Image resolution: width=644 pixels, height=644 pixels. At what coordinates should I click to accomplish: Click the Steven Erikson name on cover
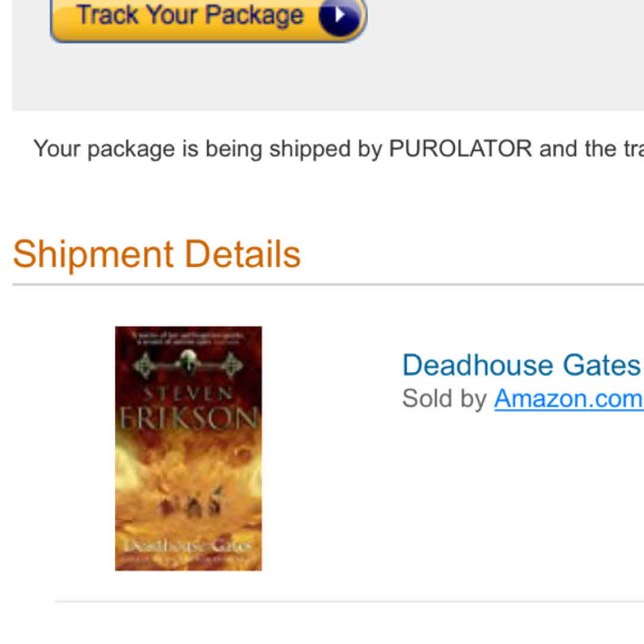(x=188, y=404)
